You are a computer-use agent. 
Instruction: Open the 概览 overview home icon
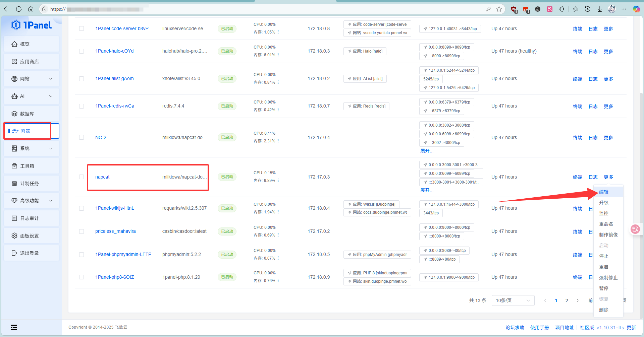(14, 44)
